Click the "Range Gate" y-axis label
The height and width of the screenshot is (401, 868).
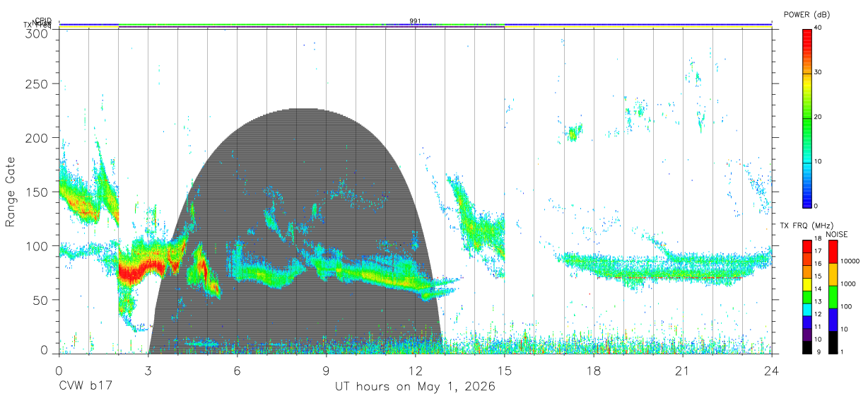[x=11, y=192]
